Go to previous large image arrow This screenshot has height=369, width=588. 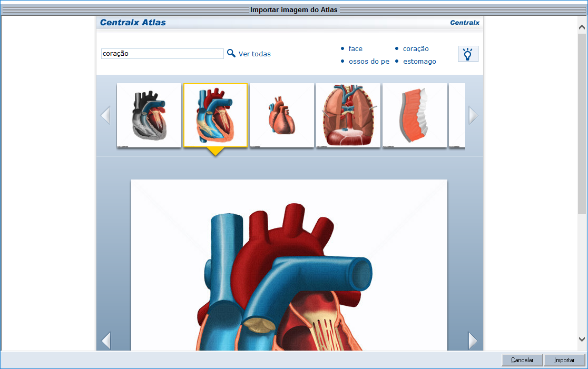pyautogui.click(x=106, y=341)
